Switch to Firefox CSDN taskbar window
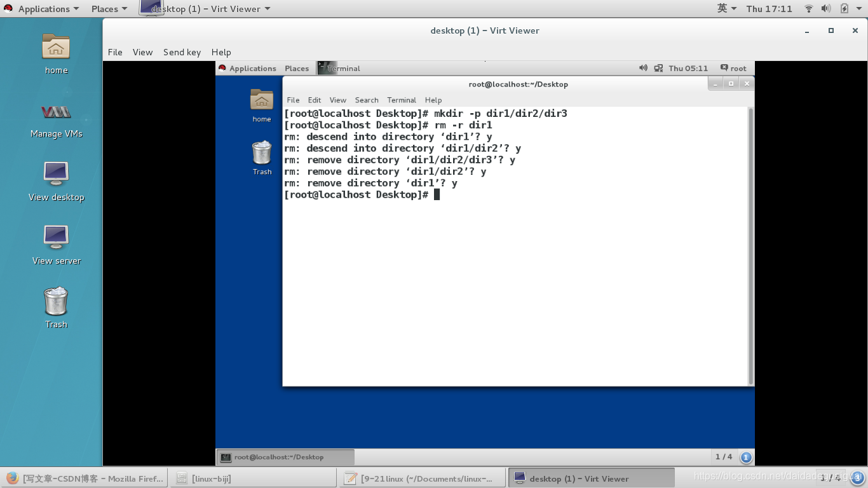 84,478
